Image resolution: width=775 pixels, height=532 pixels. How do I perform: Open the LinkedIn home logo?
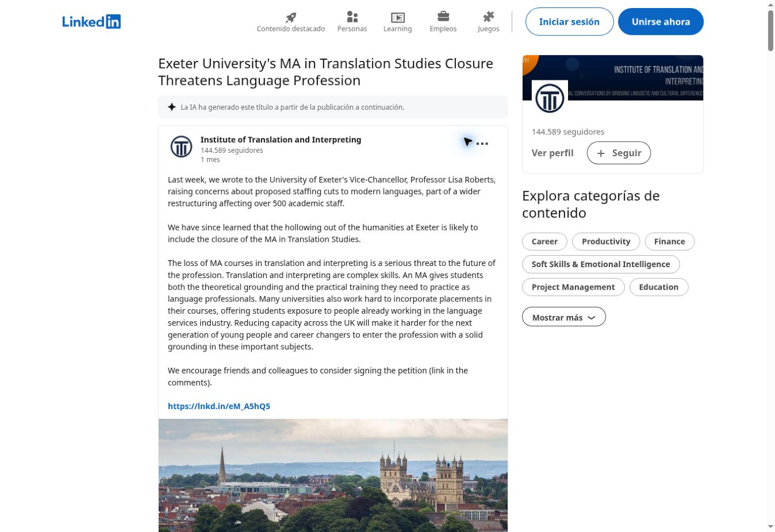click(91, 22)
